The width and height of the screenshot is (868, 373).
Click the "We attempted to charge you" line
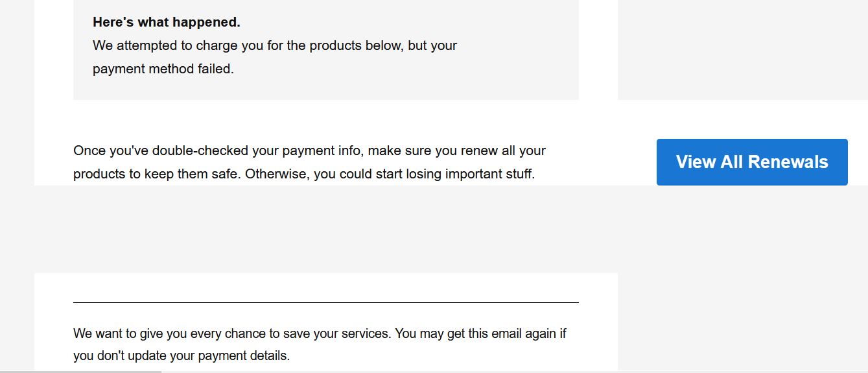coord(275,46)
